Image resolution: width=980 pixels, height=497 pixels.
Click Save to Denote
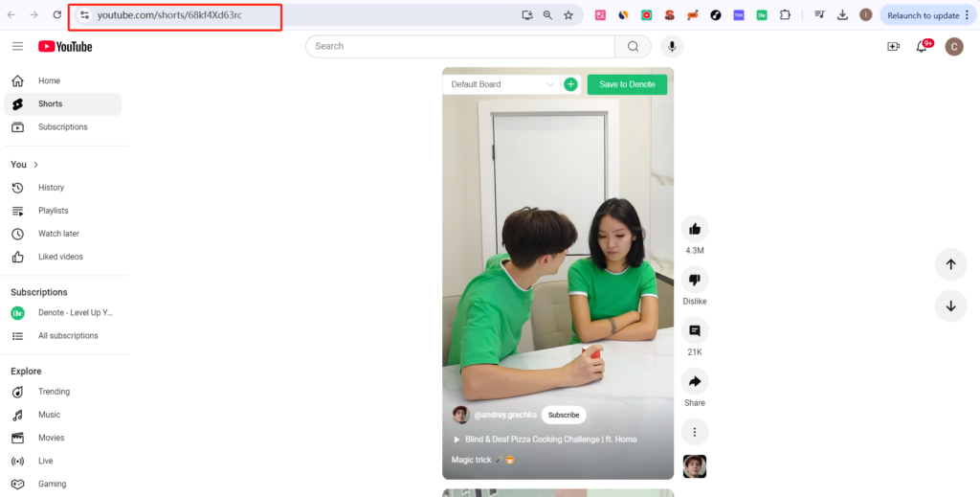click(x=627, y=84)
